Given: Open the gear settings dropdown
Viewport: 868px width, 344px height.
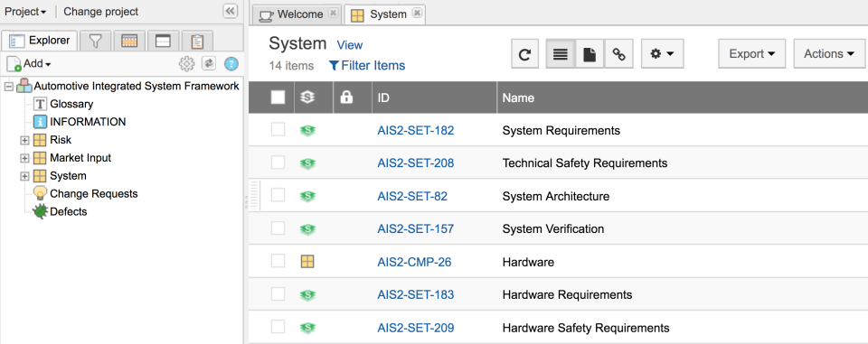Looking at the screenshot, I should [x=662, y=53].
